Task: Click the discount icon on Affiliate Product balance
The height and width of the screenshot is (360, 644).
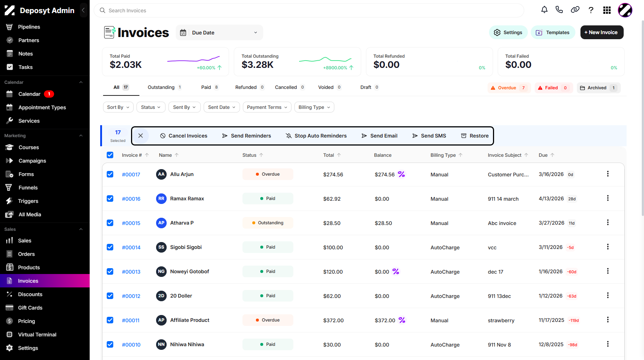Action: pyautogui.click(x=402, y=320)
